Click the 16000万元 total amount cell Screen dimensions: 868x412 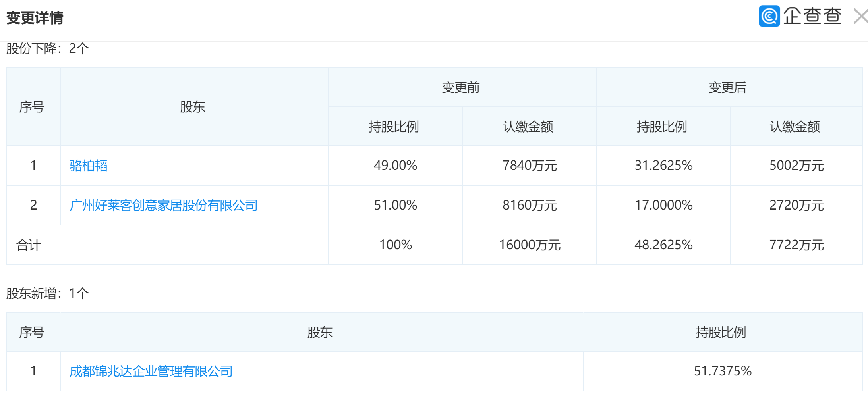pos(530,245)
